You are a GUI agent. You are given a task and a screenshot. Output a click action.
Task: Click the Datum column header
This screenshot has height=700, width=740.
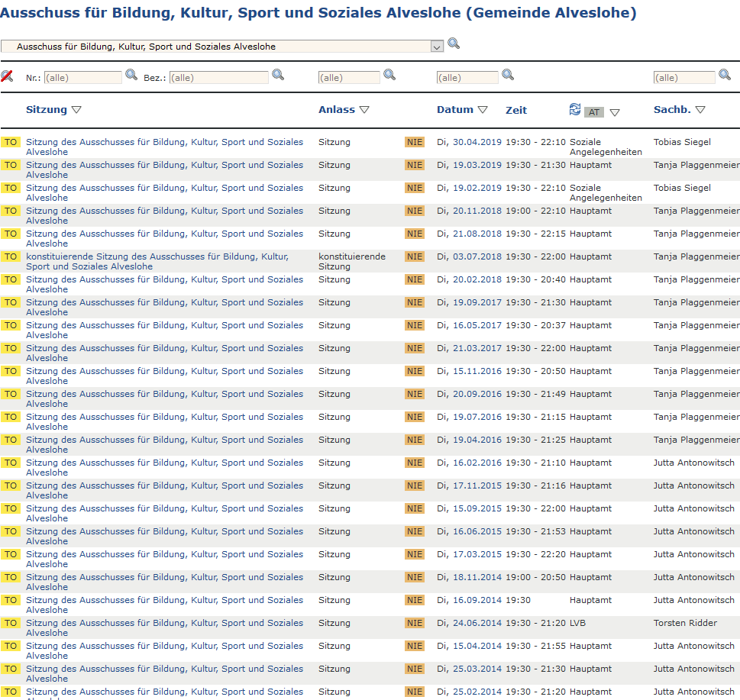pos(455,109)
